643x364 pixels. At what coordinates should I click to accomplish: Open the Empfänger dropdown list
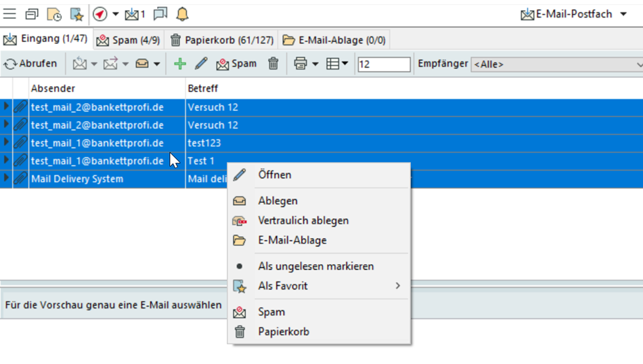(556, 64)
